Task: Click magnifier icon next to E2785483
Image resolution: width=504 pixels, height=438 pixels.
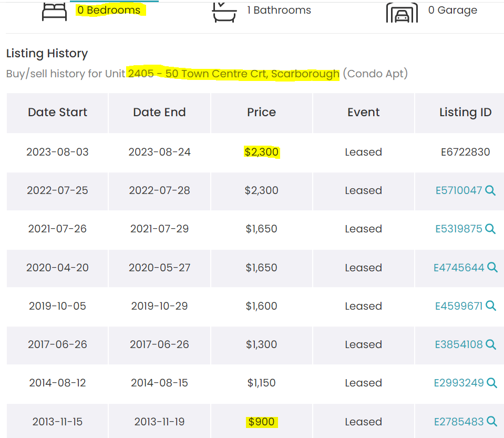Action: tap(492, 421)
